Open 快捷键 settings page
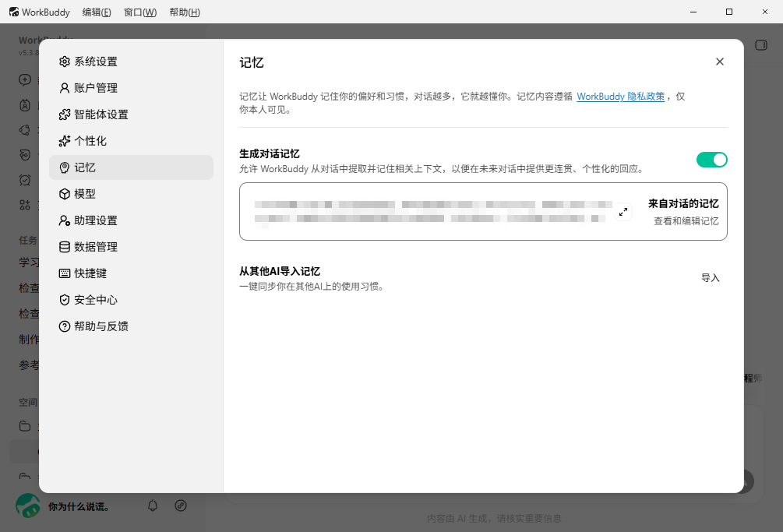Screen dimensions: 783x532 [x=131, y=273]
